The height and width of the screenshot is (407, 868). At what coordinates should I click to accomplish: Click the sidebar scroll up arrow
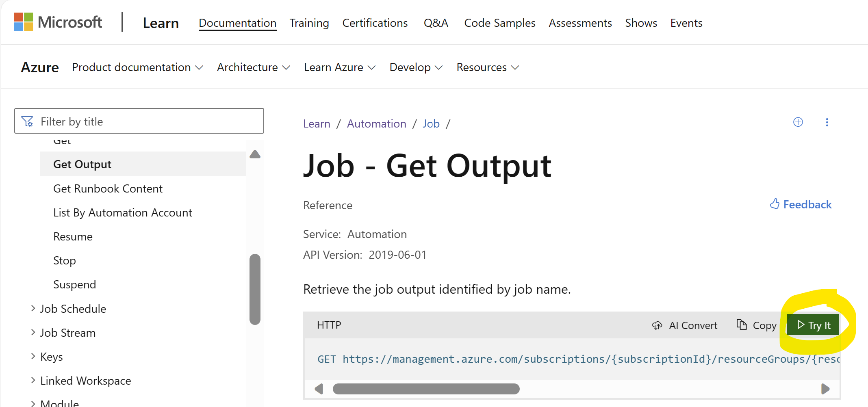click(x=255, y=154)
